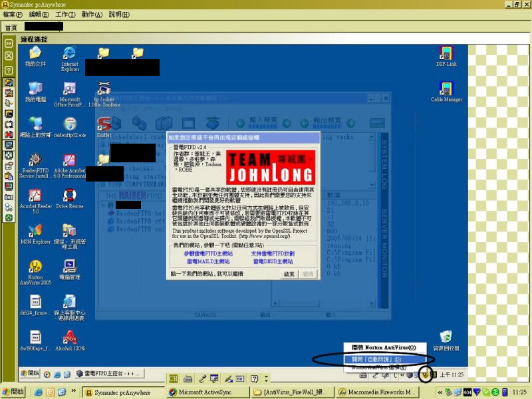
Task: Select the RaidenFTPD Service Install icon
Action: tap(35, 166)
